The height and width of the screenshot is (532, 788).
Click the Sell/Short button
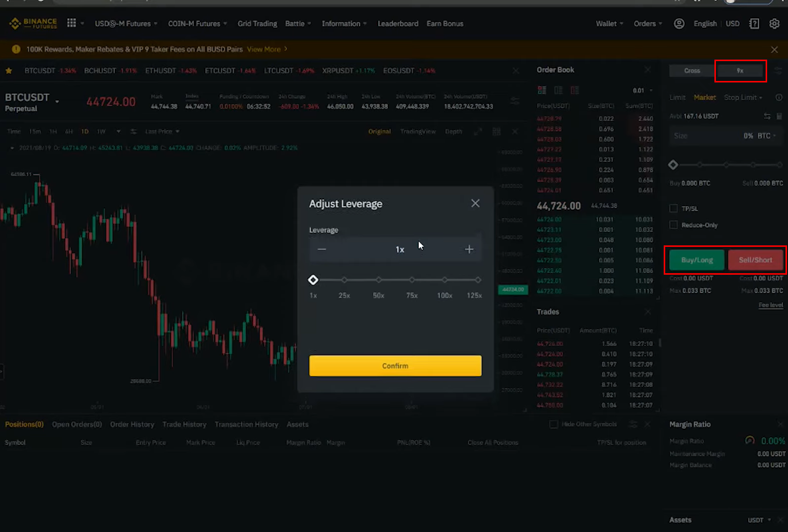click(x=756, y=260)
